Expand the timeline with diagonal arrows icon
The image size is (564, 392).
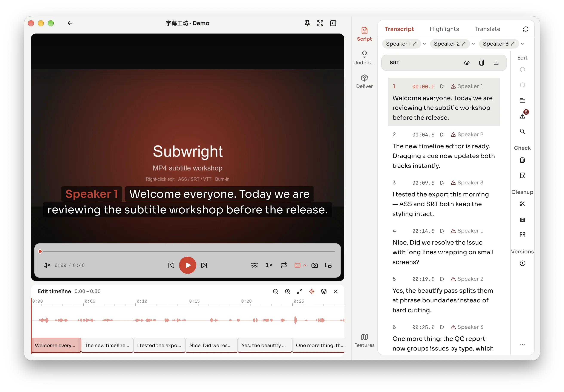pyautogui.click(x=299, y=291)
